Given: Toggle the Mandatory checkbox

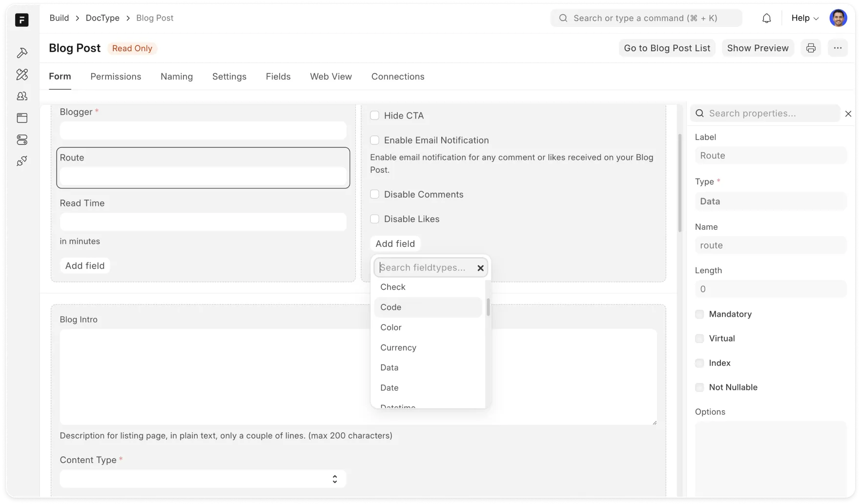Looking at the screenshot, I should (699, 314).
